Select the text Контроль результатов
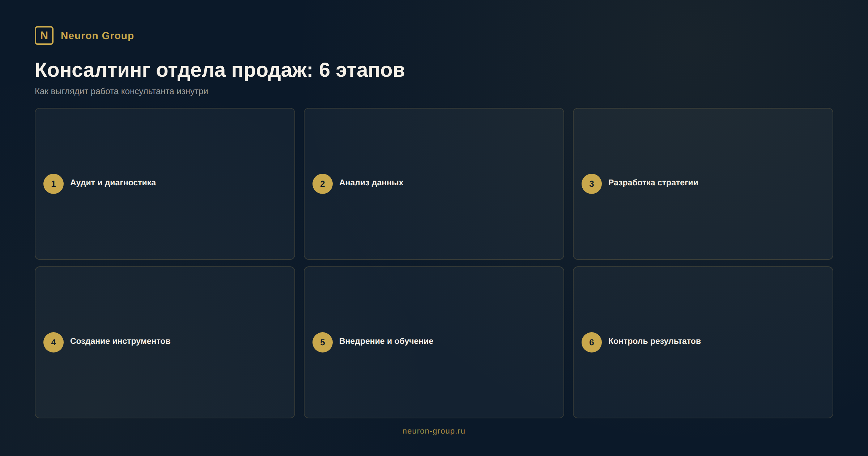 coord(655,341)
